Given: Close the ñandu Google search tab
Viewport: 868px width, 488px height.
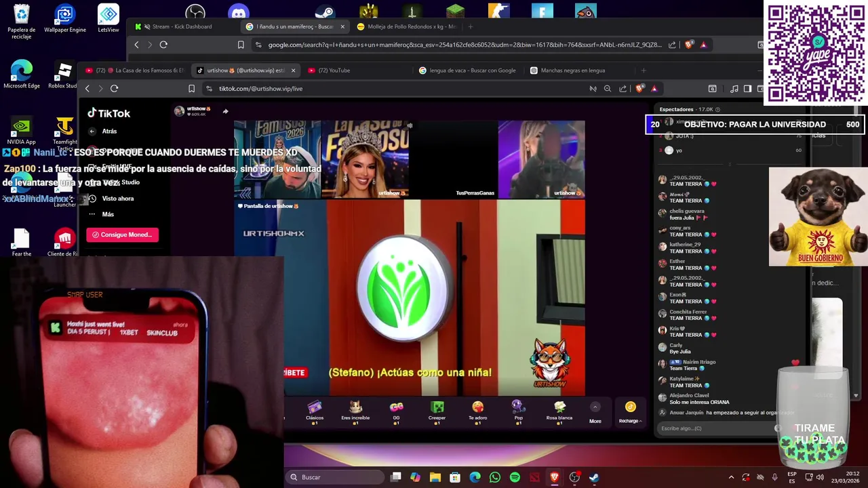Looking at the screenshot, I should (342, 26).
